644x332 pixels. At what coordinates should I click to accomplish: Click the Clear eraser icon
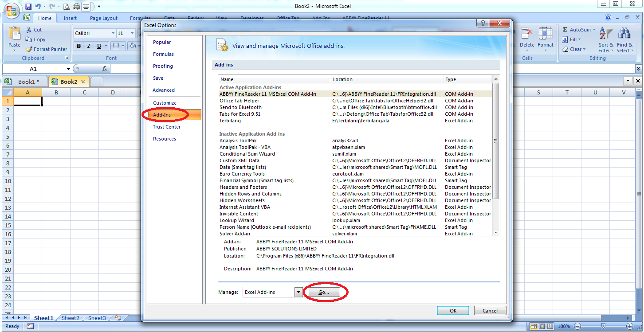coord(565,49)
